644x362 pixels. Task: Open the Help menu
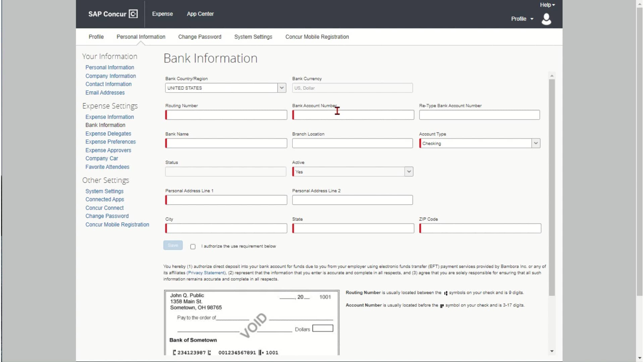[547, 5]
